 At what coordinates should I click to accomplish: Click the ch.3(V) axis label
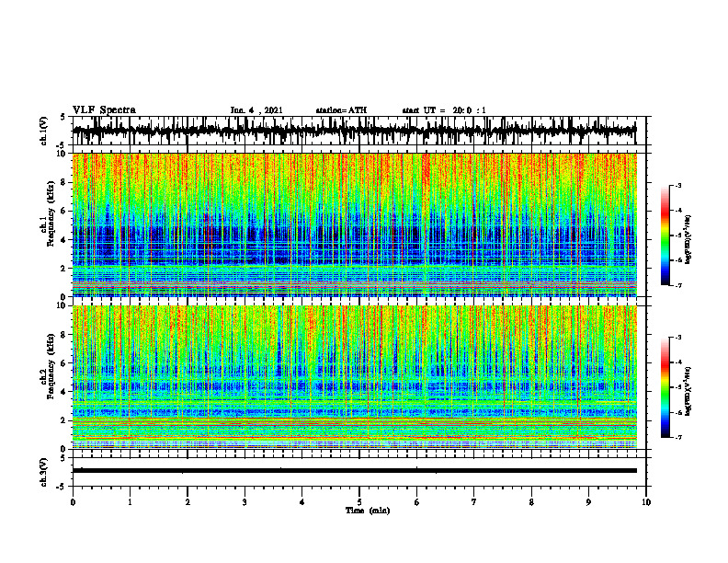43,472
